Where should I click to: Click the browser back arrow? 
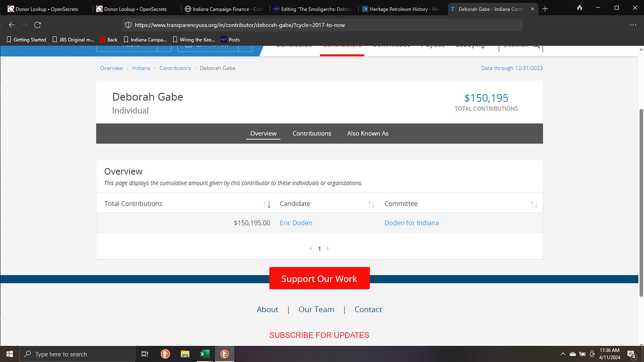12,25
